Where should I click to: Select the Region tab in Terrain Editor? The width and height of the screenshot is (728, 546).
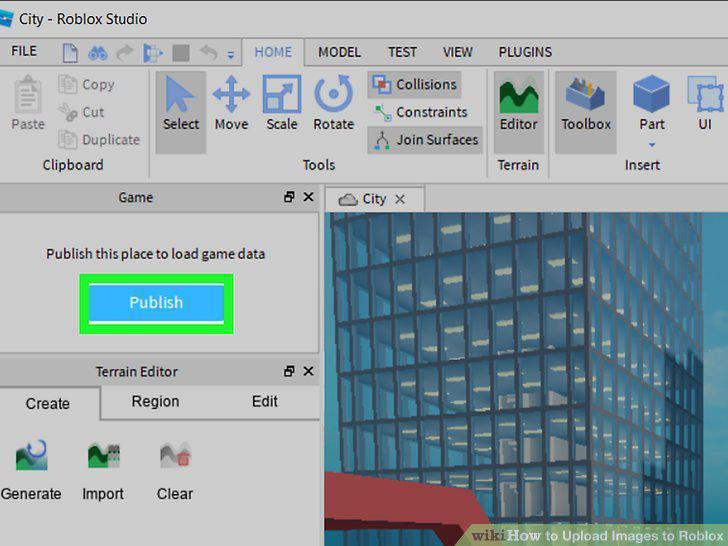point(155,402)
